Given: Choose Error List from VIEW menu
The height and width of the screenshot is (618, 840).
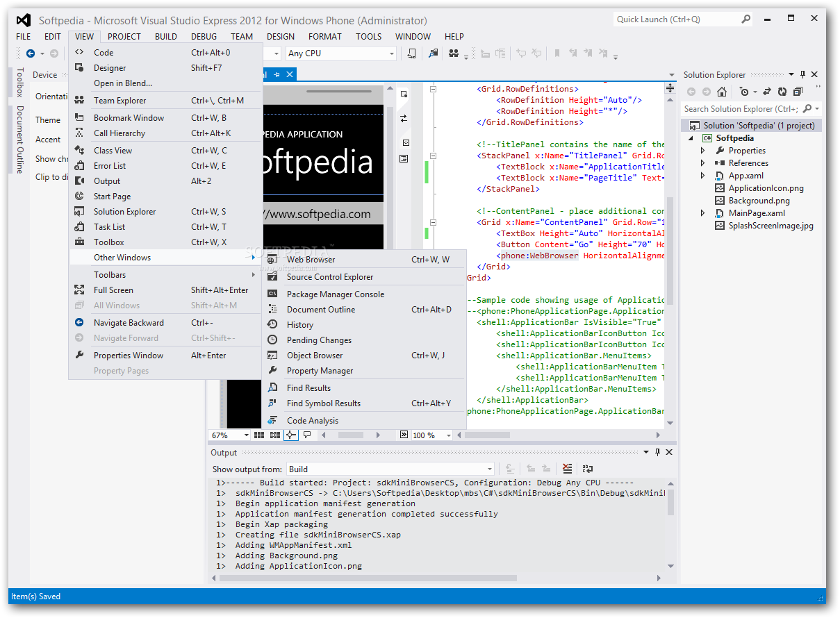Looking at the screenshot, I should [165, 166].
